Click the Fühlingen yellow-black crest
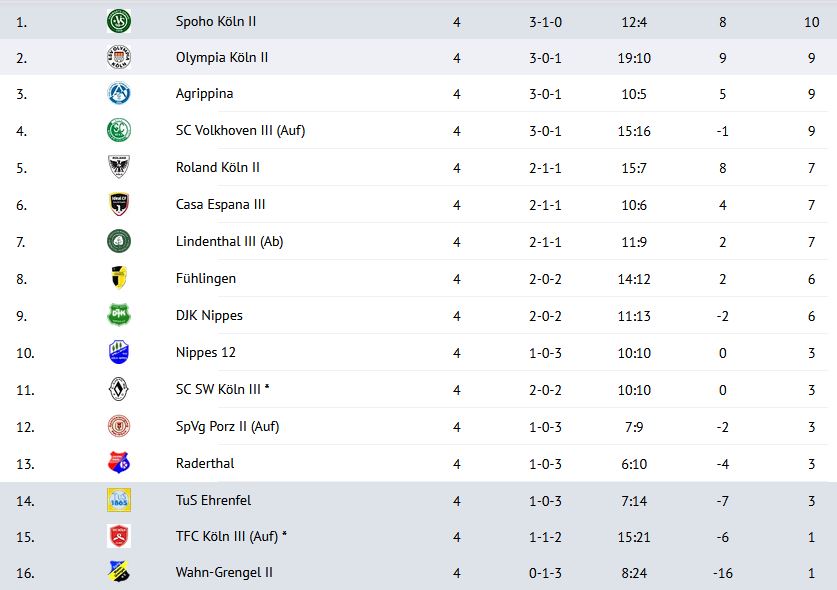837x590 pixels. coord(119,279)
